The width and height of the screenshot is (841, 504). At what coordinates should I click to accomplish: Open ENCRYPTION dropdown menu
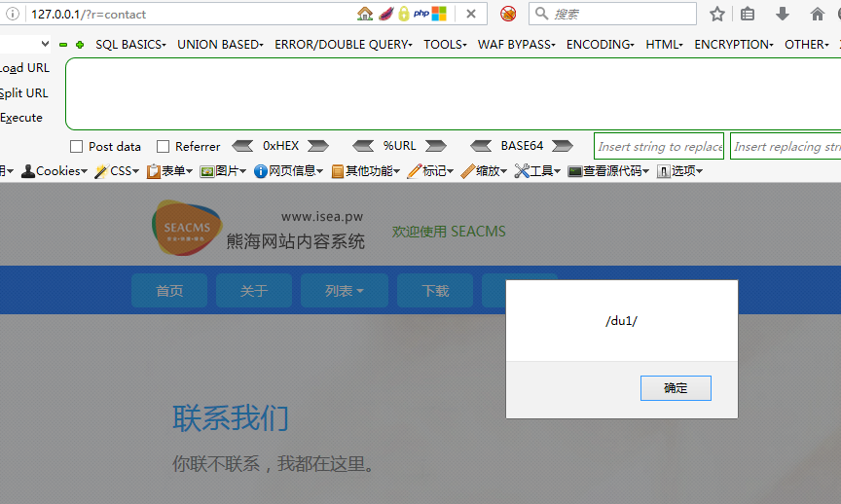734,45
